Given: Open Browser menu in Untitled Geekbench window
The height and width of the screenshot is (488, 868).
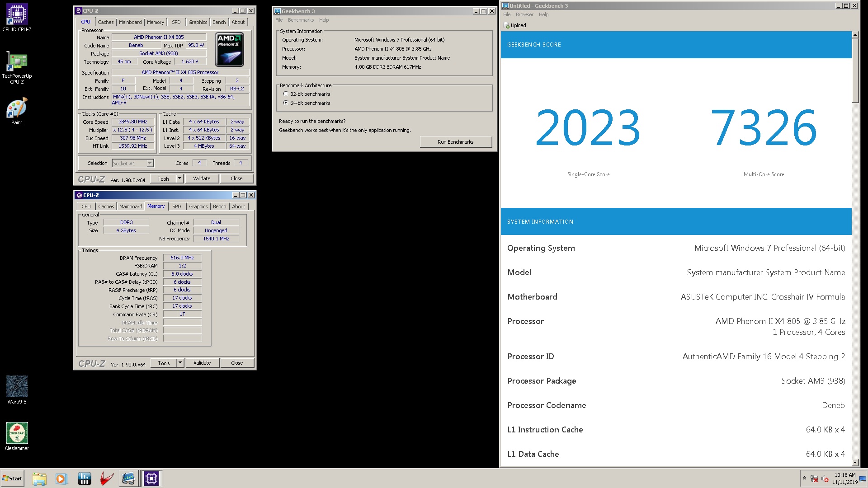Looking at the screenshot, I should tap(524, 14).
